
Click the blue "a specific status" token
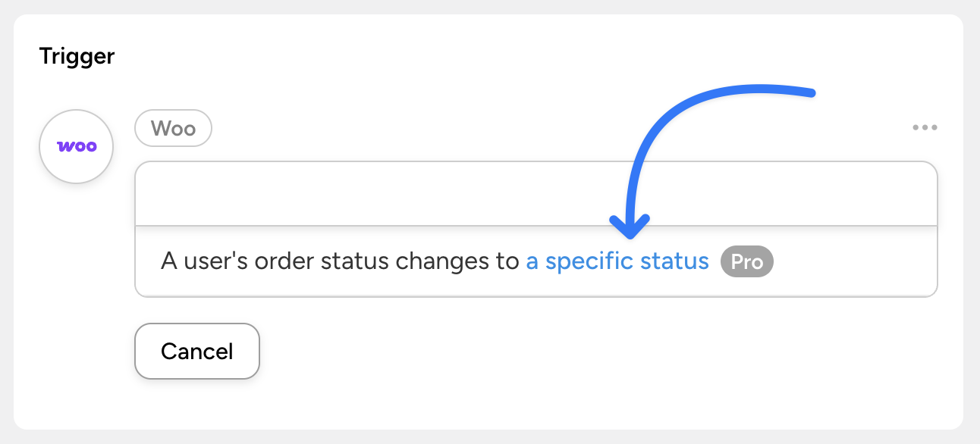tap(617, 262)
